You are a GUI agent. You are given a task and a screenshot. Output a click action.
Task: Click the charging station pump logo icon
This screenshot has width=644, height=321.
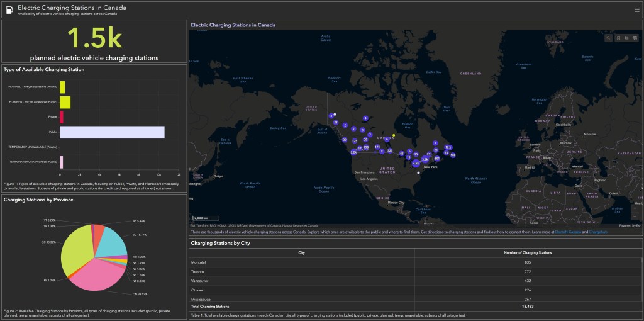click(x=8, y=9)
